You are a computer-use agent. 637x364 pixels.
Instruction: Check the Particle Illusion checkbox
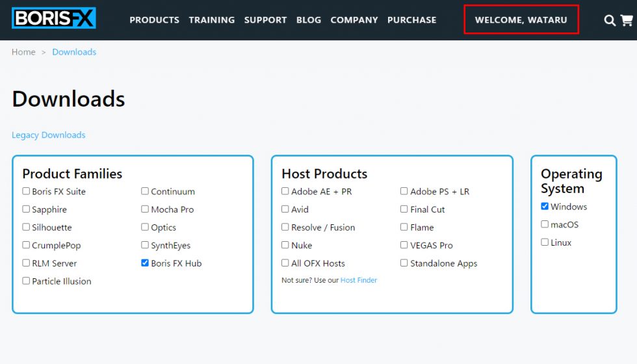26,281
